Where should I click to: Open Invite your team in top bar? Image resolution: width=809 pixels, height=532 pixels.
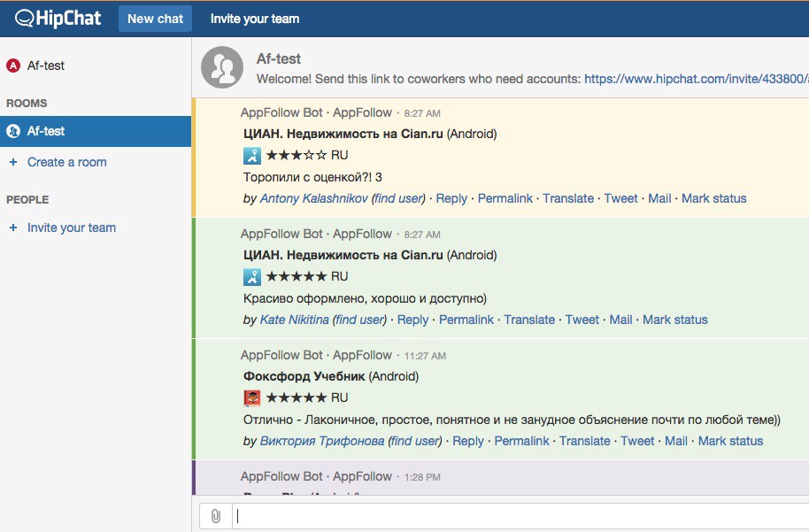pyautogui.click(x=255, y=19)
